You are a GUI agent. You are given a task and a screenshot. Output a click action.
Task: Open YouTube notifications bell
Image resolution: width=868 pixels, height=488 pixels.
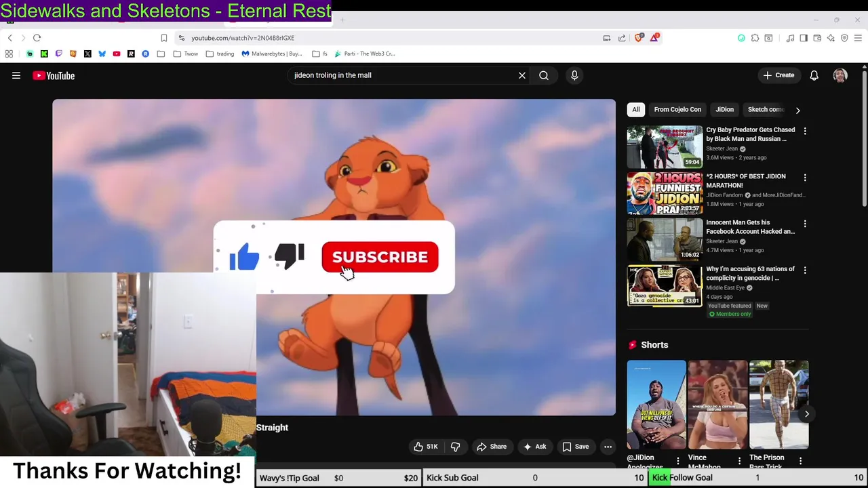coord(814,75)
